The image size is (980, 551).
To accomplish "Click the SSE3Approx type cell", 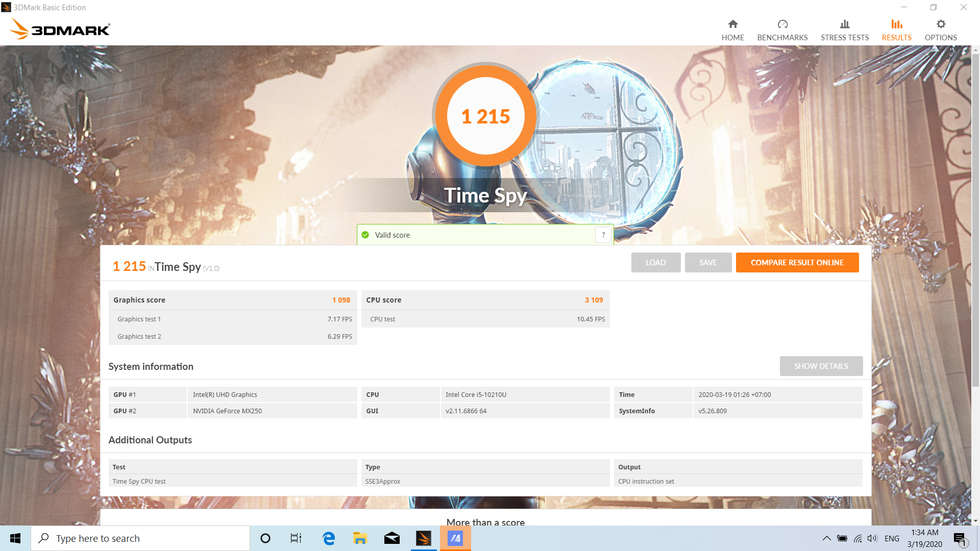I will [485, 482].
